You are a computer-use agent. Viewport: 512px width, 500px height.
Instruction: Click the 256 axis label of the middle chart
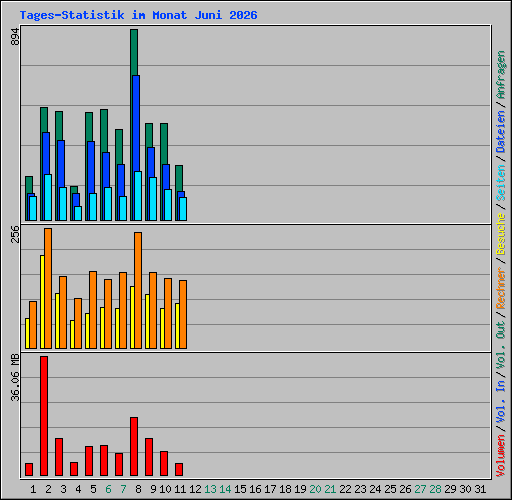[x=15, y=234]
